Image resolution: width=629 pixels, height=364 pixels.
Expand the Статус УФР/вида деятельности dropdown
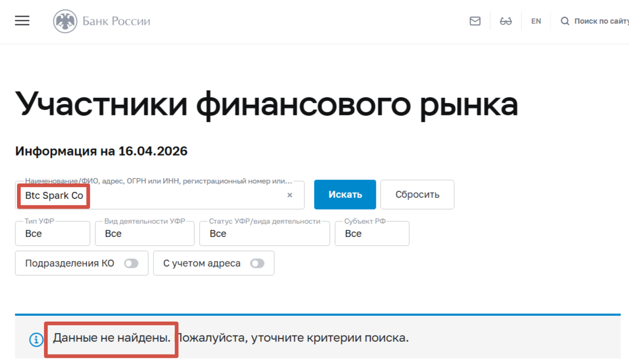(264, 234)
